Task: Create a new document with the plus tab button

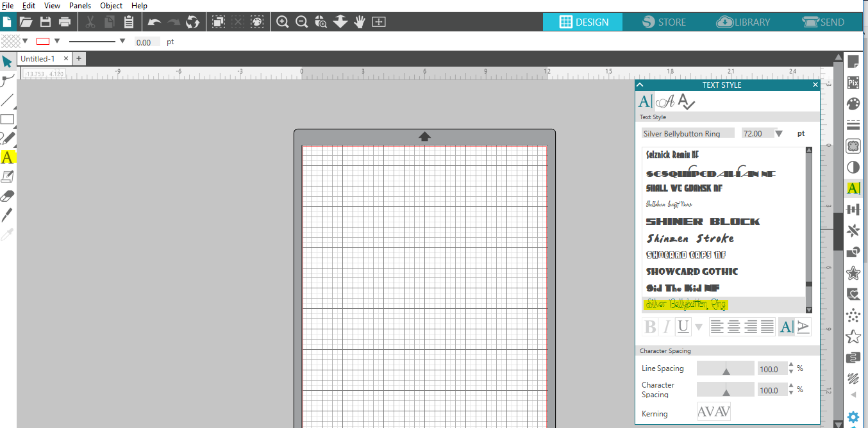Action: [78, 58]
